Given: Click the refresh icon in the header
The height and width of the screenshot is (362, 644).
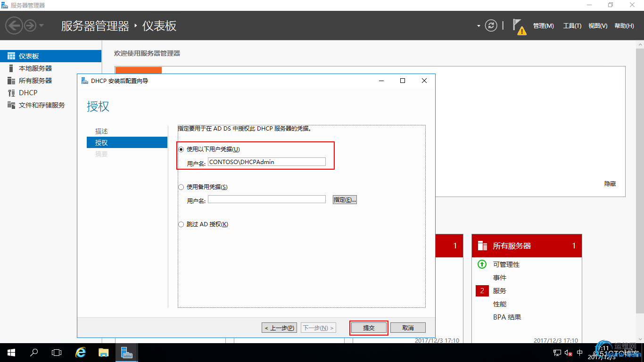Looking at the screenshot, I should click(491, 25).
